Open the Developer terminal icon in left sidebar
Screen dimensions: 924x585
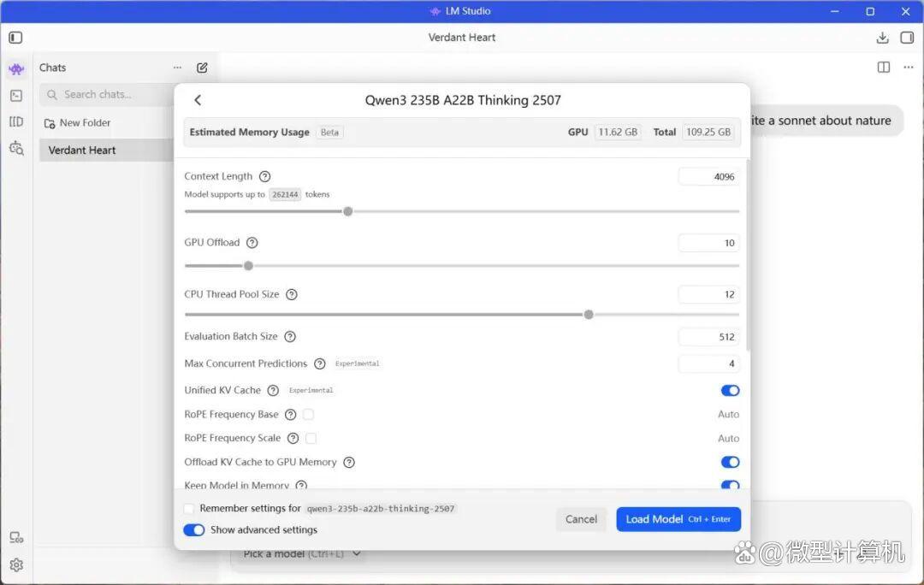pos(16,96)
